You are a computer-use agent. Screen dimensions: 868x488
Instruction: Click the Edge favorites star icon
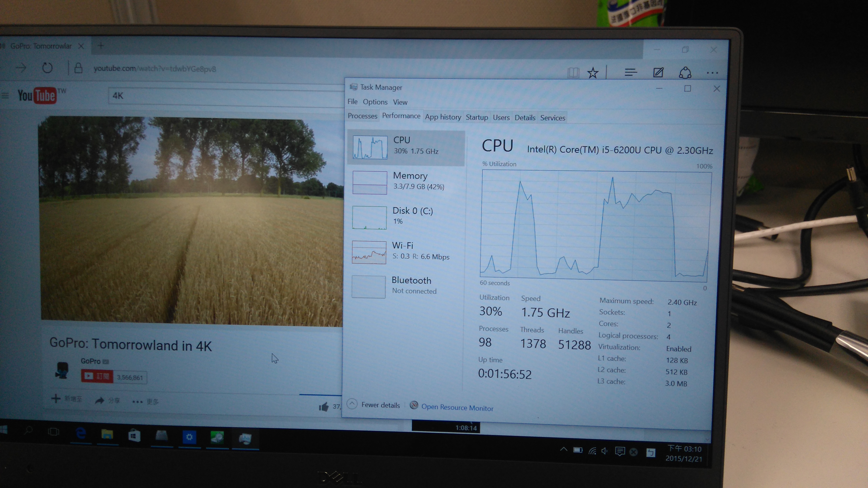pos(593,73)
